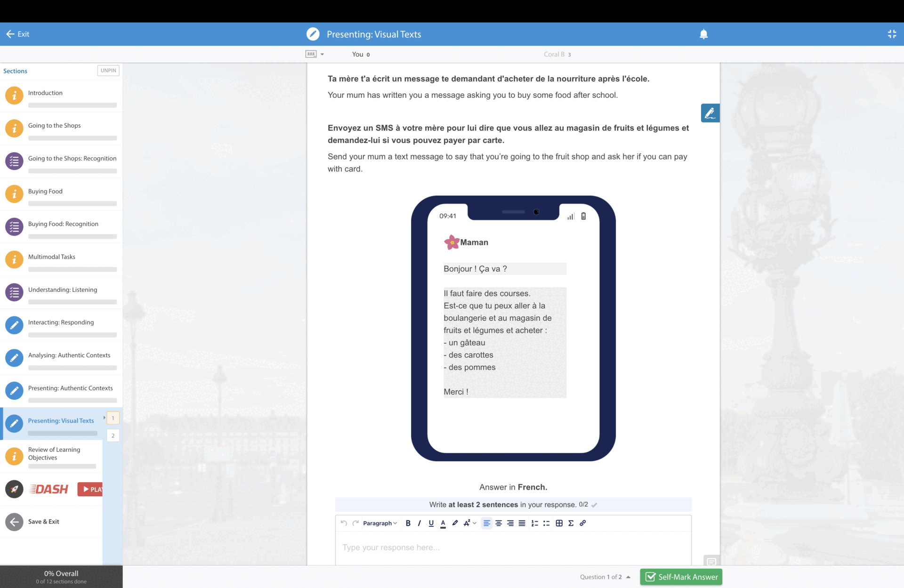Open notifications with the bell icon
Screen dimensions: 904x588
(703, 34)
